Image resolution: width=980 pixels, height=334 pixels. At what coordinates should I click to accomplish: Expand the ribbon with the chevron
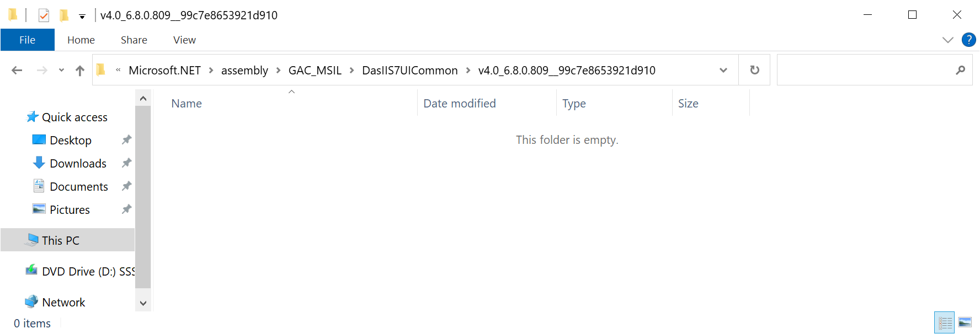tap(948, 40)
